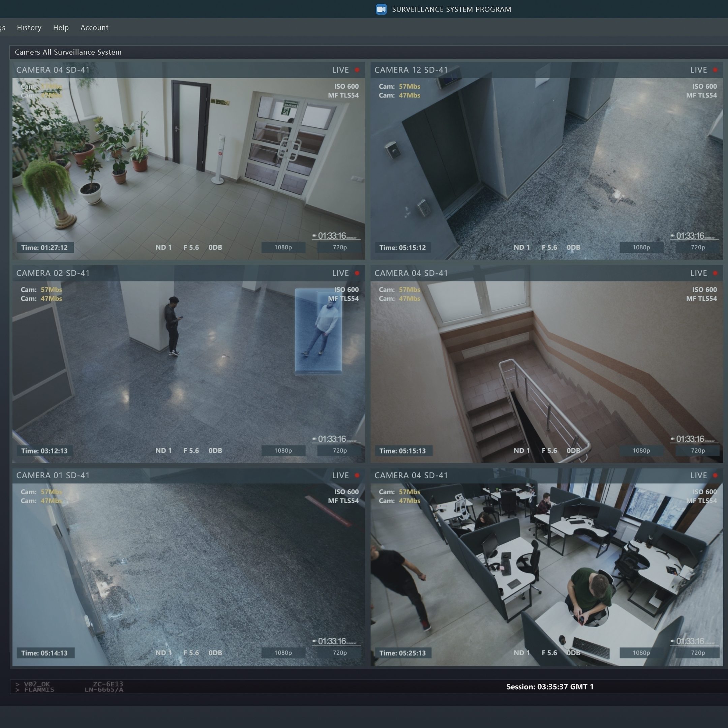Switch Camera 12 feed to 1080p

641,248
